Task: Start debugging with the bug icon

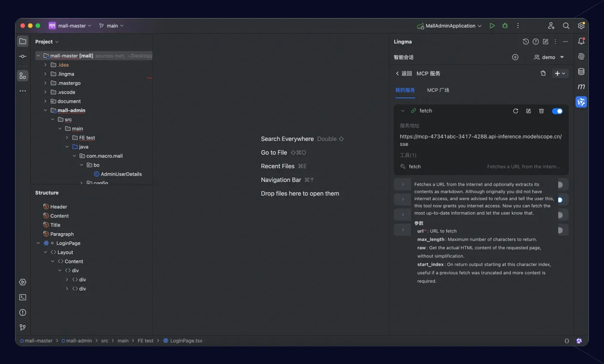Action: 505,26
